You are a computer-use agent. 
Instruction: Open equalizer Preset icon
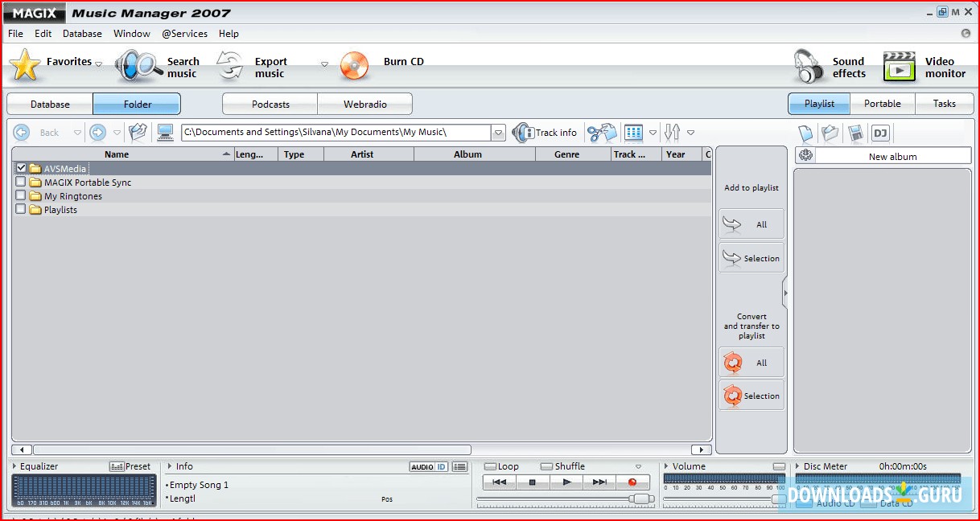tap(117, 466)
